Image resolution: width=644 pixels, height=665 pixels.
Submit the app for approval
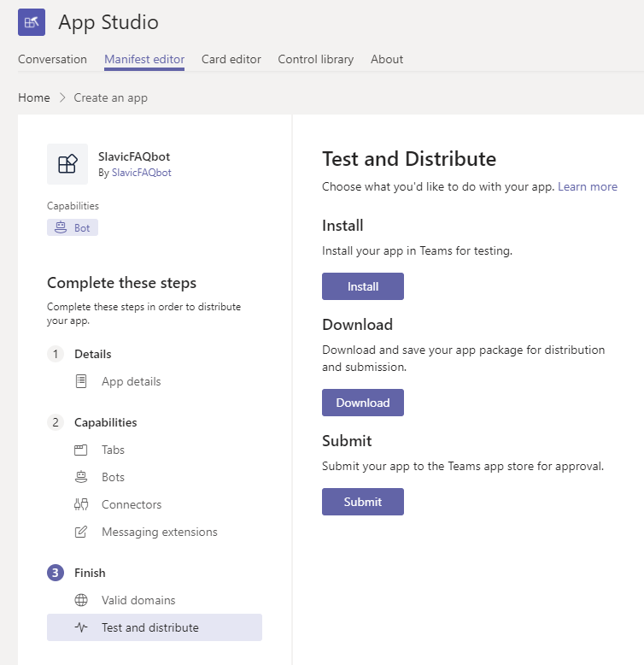pos(363,502)
